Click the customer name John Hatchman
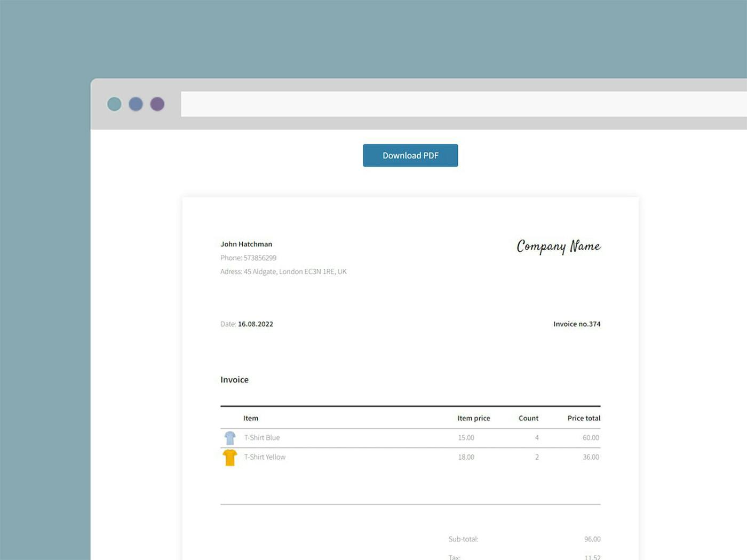This screenshot has width=747, height=560. (x=246, y=244)
